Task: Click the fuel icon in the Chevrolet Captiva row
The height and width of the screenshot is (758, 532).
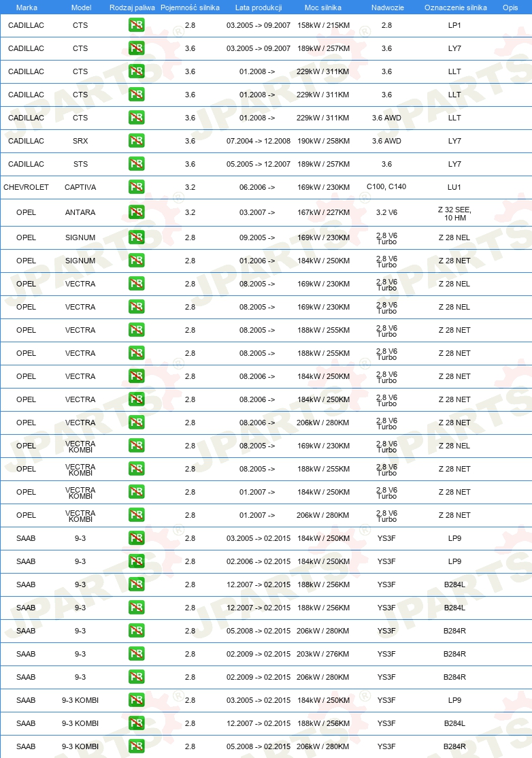Action: [137, 187]
